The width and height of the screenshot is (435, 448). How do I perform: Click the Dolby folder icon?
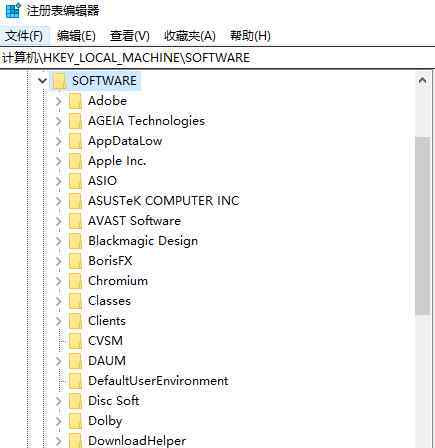click(75, 421)
